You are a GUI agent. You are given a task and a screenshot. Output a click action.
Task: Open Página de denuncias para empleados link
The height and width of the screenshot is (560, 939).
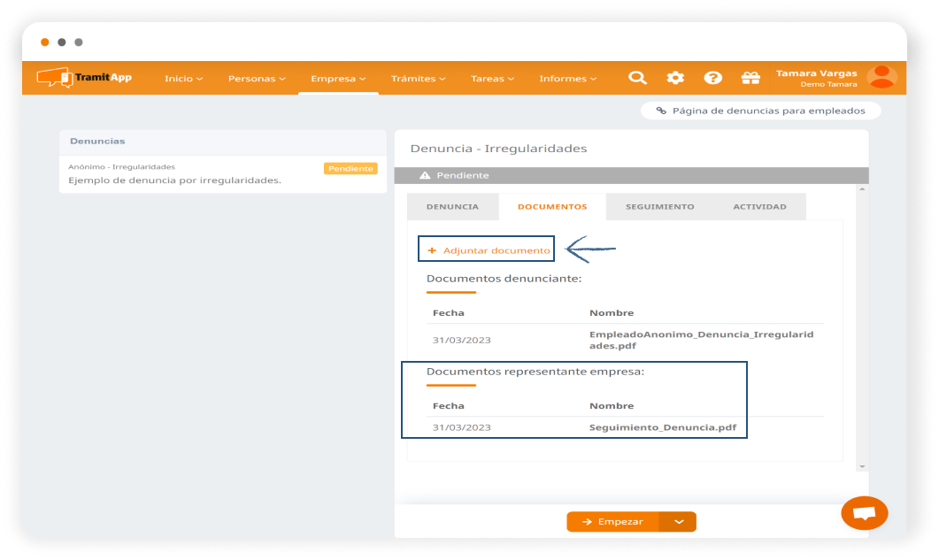tap(760, 111)
